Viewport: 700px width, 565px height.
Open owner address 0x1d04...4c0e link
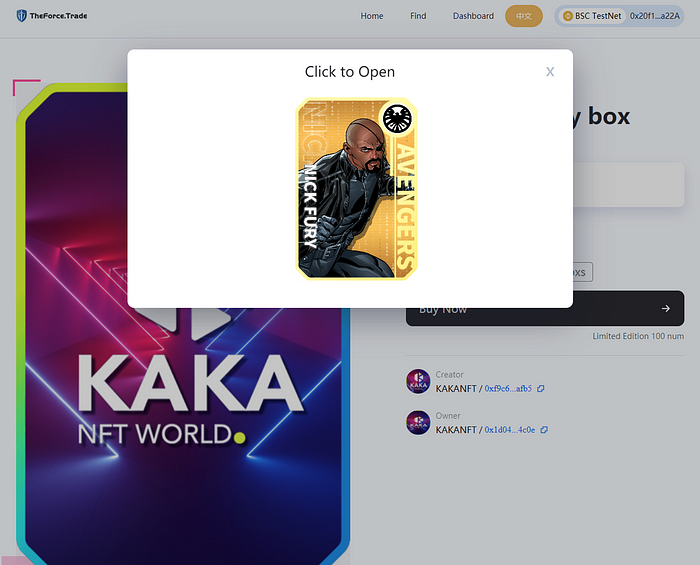(510, 430)
